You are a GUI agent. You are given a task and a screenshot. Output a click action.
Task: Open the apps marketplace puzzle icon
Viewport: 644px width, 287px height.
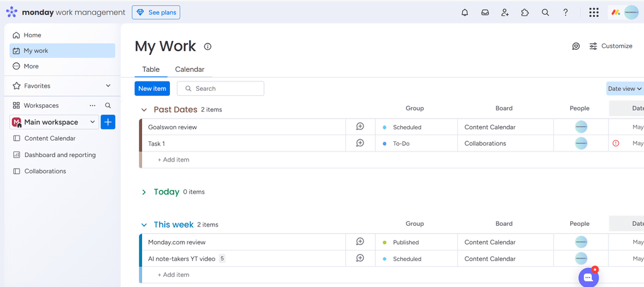[x=525, y=13]
